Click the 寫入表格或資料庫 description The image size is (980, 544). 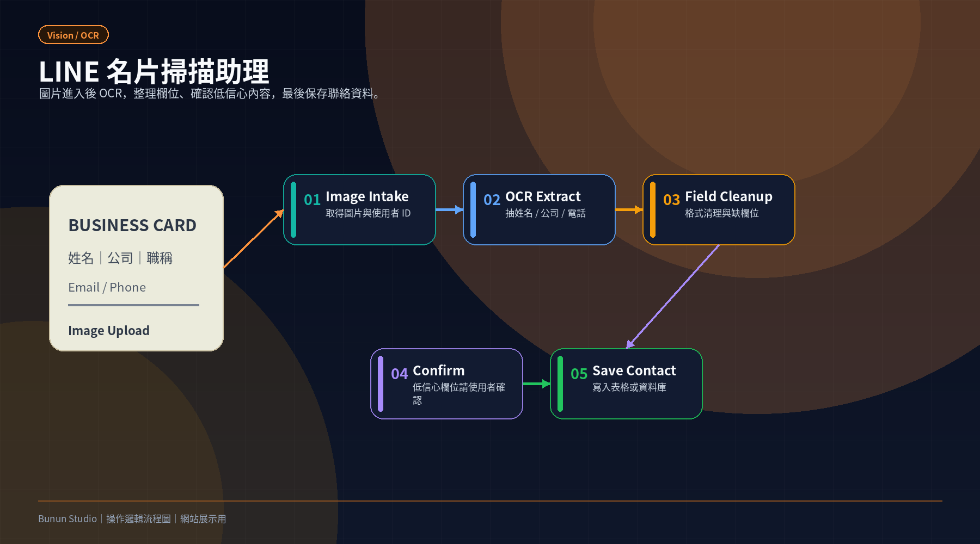[x=629, y=387]
